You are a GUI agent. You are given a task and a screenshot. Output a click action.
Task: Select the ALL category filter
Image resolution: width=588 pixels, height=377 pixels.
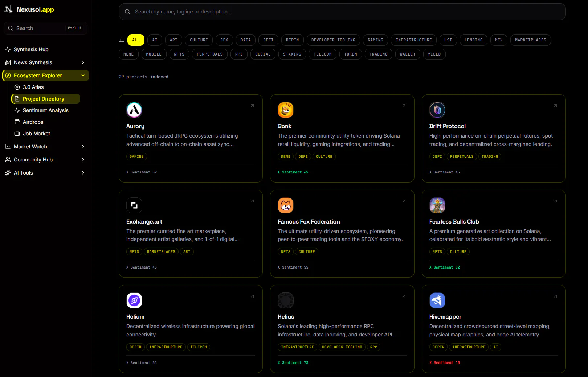coord(136,40)
